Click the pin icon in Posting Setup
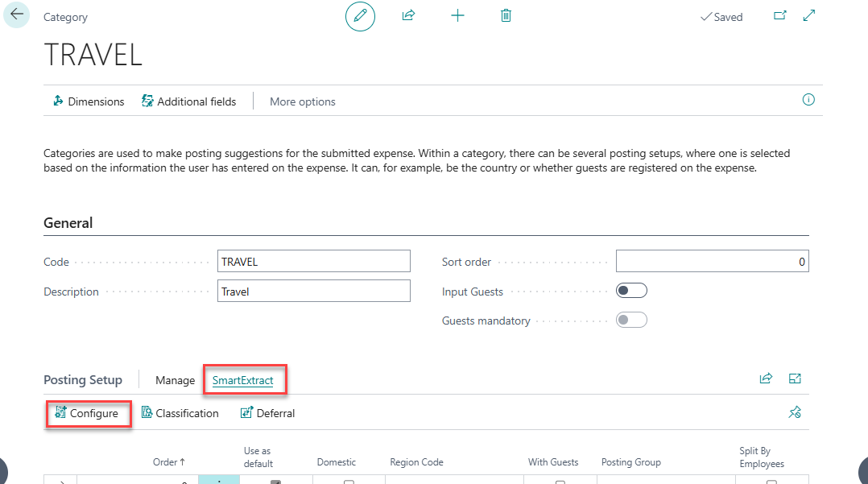 pos(794,413)
